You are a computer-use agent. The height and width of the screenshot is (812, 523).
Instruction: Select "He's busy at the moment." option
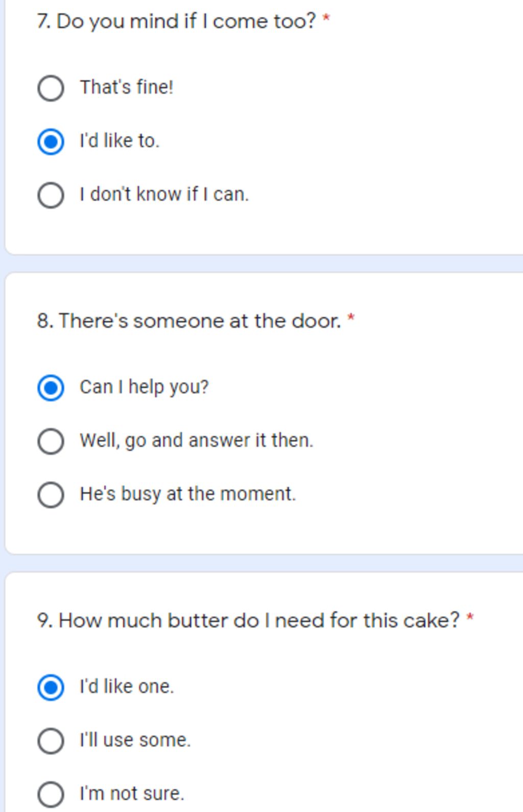click(51, 494)
